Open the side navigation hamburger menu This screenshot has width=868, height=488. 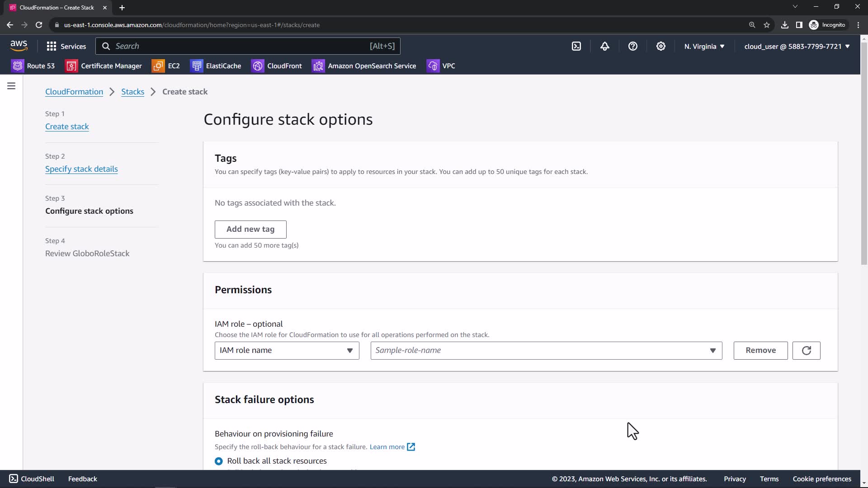[x=11, y=86]
